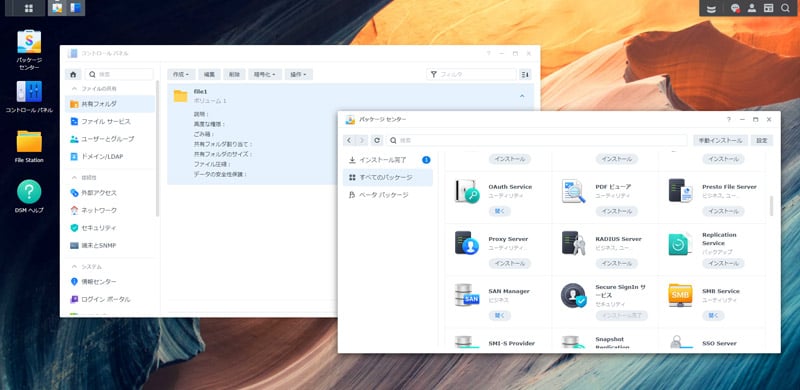Viewport: 800px width, 390px height.
Task: Collapse 接続性 sidebar section
Action: coord(74,178)
